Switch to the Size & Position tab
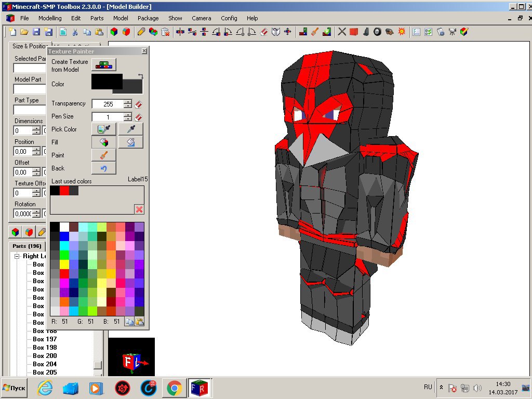 29,46
